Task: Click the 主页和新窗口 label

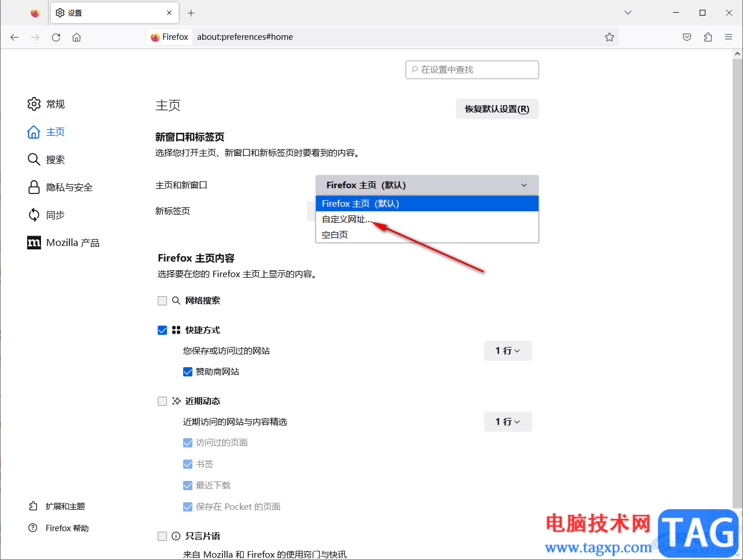Action: [x=181, y=185]
